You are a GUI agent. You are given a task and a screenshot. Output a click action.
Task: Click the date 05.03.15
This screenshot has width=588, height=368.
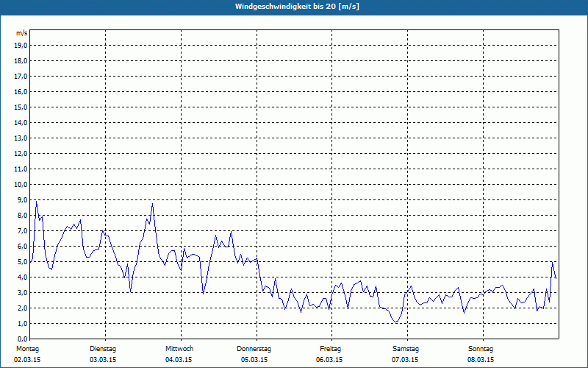254,360
